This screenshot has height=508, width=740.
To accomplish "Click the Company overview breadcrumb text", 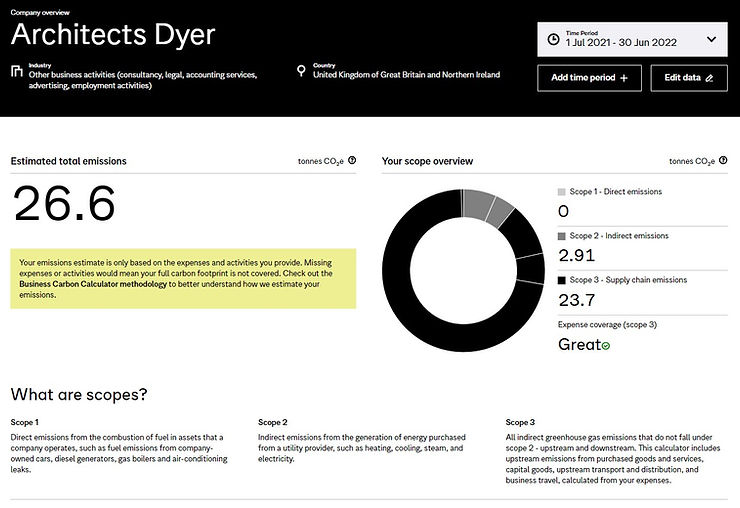I will click(x=39, y=14).
